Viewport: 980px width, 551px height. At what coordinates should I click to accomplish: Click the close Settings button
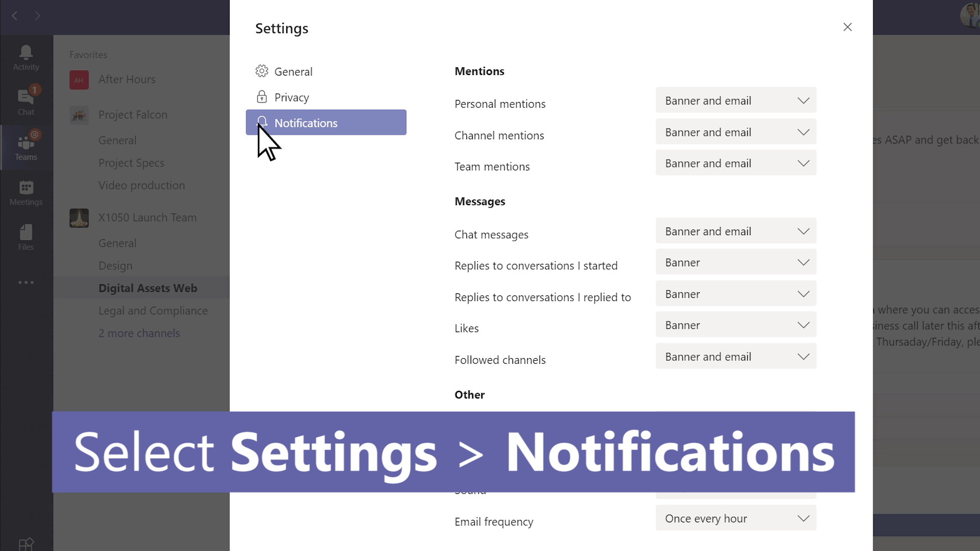(847, 27)
